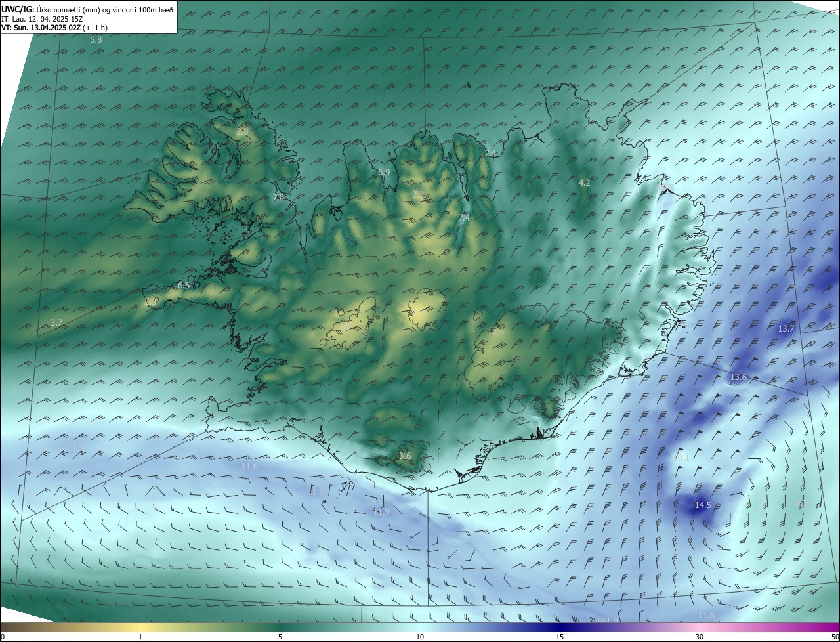Click the 1 tick on the color scale
This screenshot has width=840, height=642.
coord(140,637)
